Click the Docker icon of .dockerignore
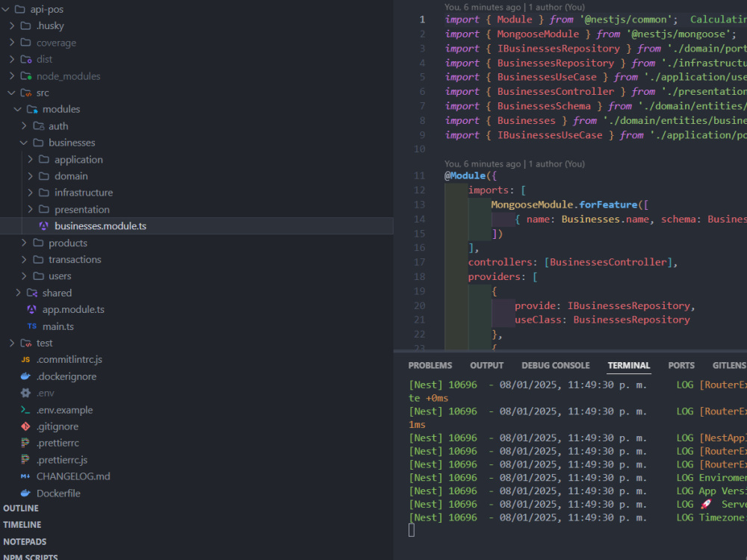This screenshot has width=747, height=560. [25, 376]
